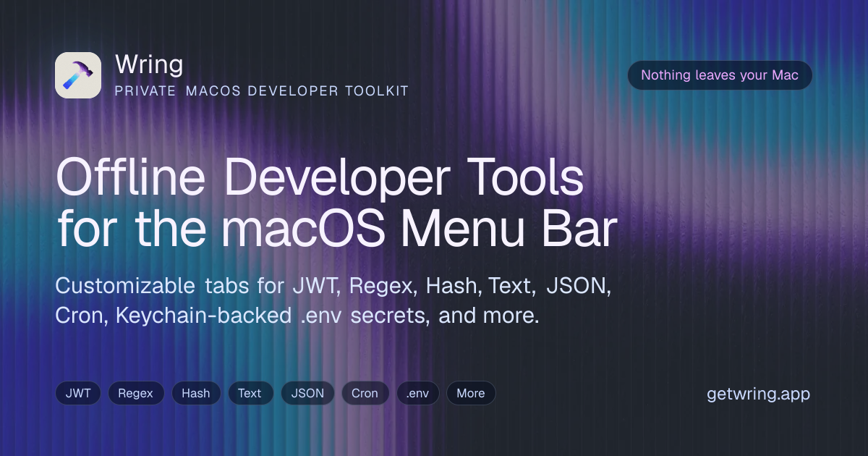Select the .env pill tag
This screenshot has height=456, width=868.
pos(418,393)
